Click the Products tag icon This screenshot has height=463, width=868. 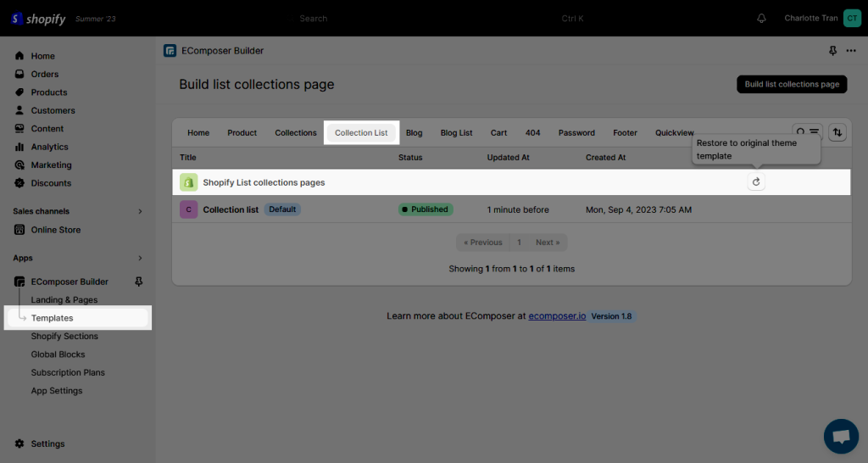pyautogui.click(x=19, y=92)
